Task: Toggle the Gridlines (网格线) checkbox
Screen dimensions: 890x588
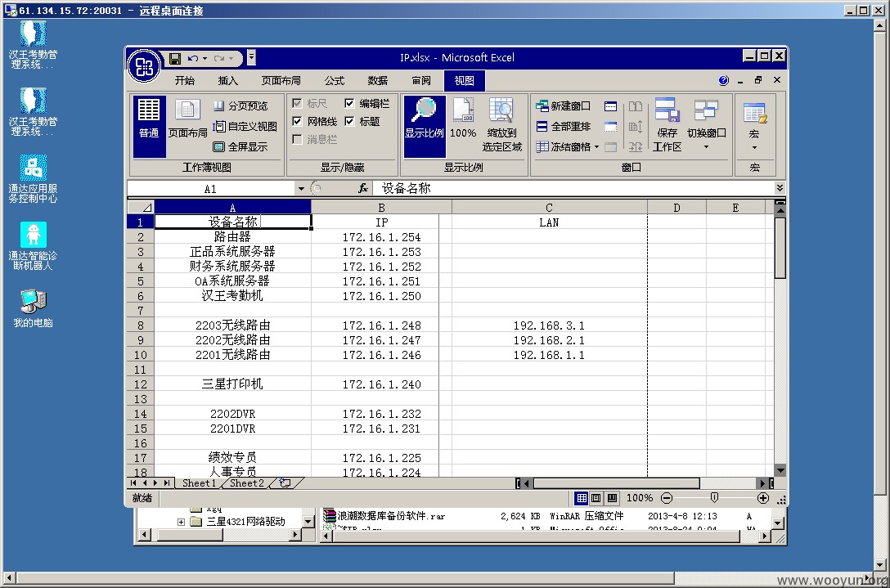Action: pyautogui.click(x=297, y=122)
